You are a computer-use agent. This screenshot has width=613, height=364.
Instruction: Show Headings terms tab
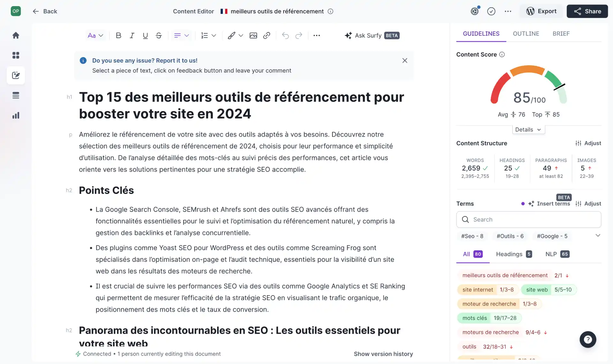pos(514,254)
